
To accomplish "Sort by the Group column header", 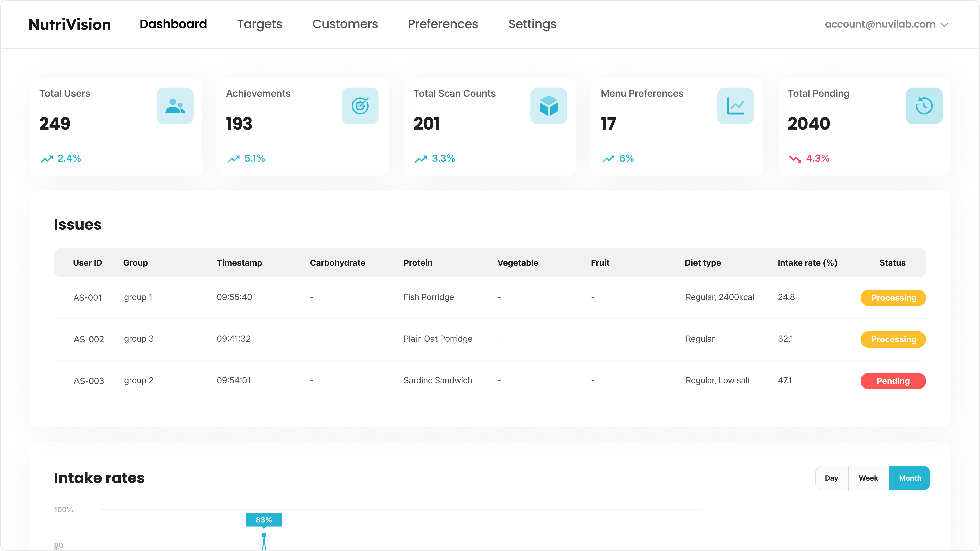I will [135, 263].
